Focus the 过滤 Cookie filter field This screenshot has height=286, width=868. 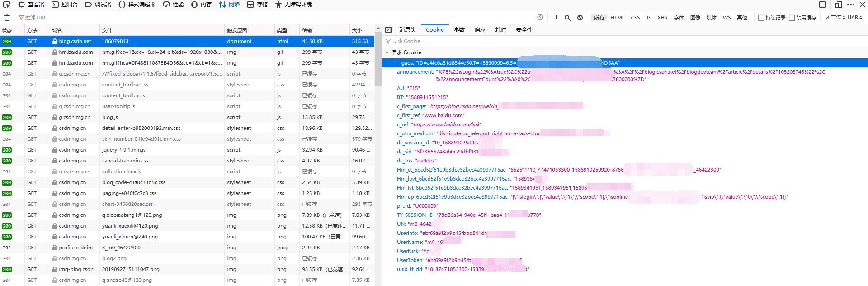tap(624, 41)
